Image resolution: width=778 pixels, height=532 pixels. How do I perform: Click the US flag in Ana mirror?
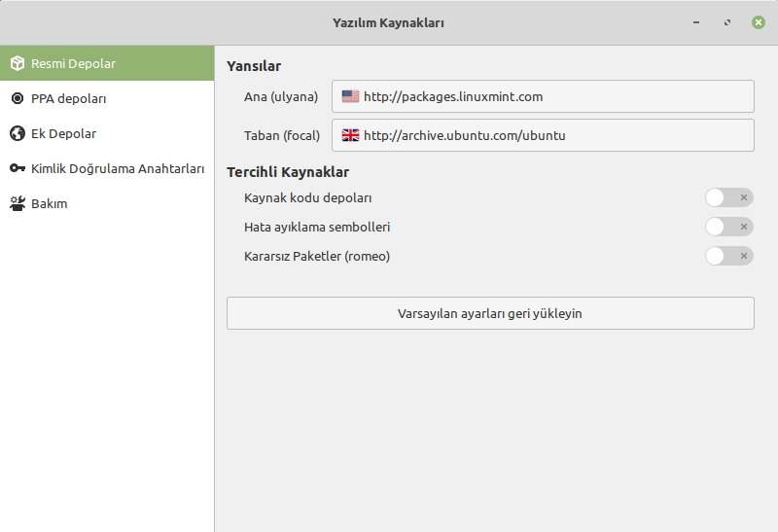click(350, 96)
